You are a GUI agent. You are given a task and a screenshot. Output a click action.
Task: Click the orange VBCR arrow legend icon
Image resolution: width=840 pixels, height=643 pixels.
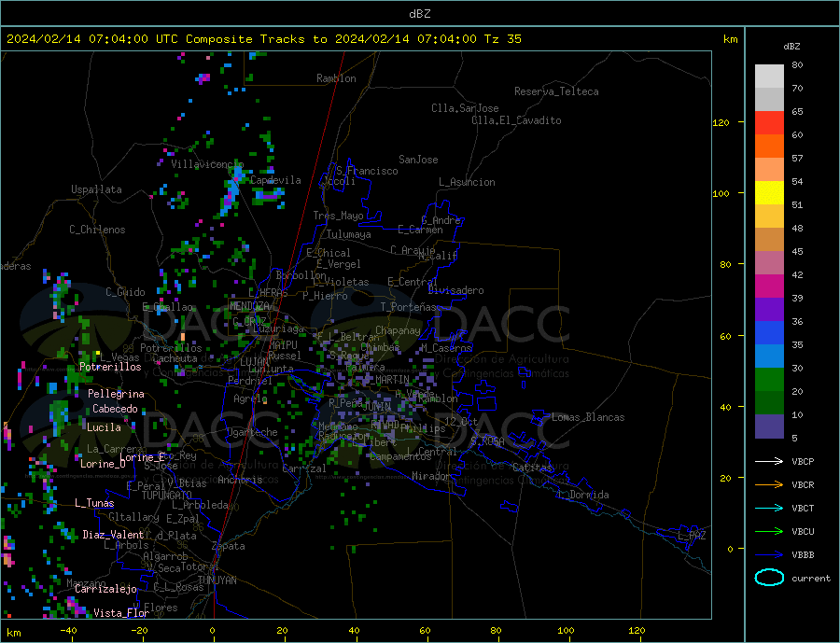(x=769, y=485)
